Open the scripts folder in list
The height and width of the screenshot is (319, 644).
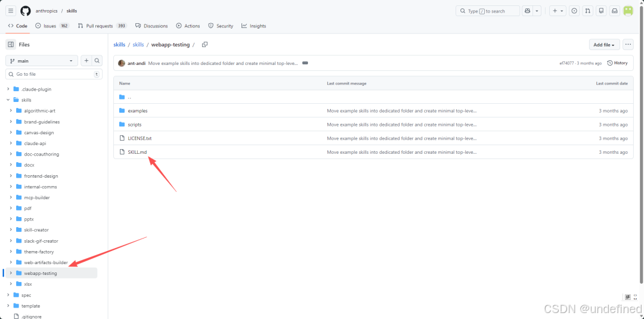click(135, 125)
